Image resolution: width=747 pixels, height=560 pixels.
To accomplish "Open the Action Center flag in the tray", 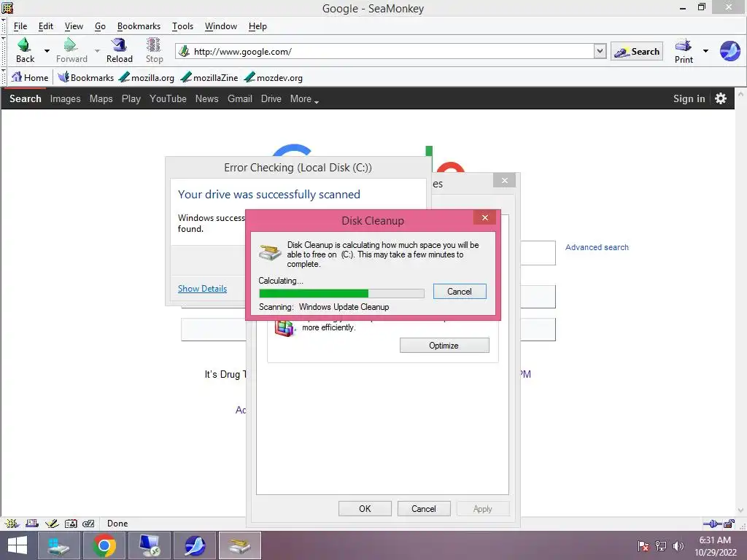I will pos(643,545).
